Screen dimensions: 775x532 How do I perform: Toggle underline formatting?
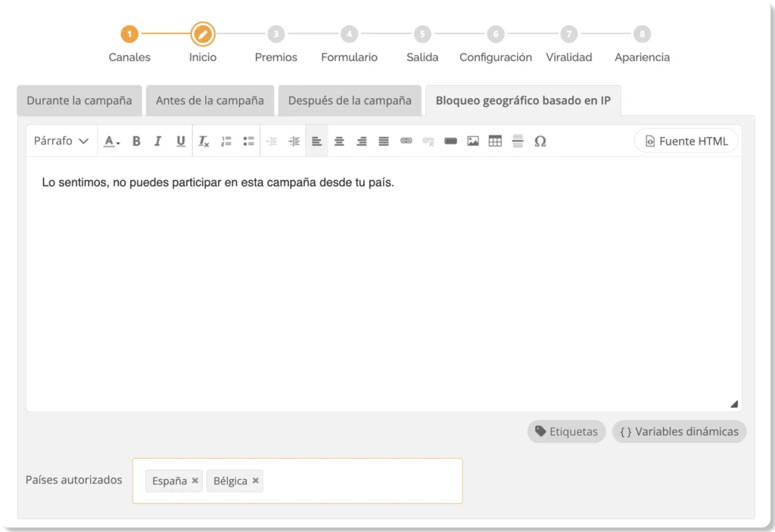click(x=180, y=141)
